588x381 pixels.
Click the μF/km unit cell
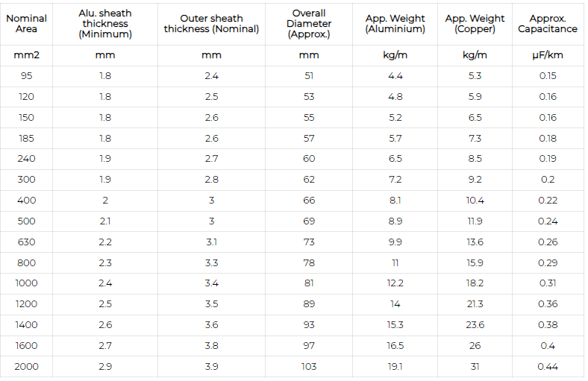548,55
